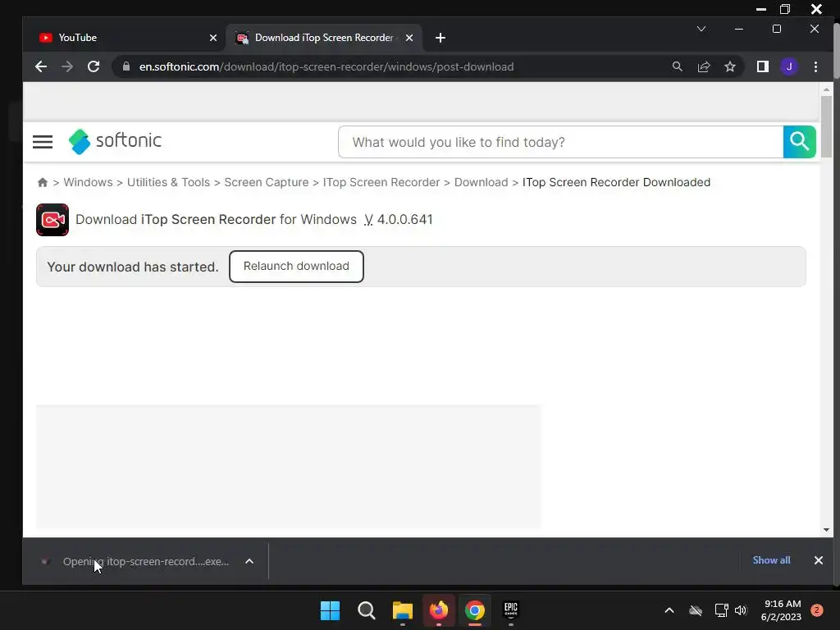Open the Softonic hamburger menu
The height and width of the screenshot is (630, 840).
click(x=43, y=142)
